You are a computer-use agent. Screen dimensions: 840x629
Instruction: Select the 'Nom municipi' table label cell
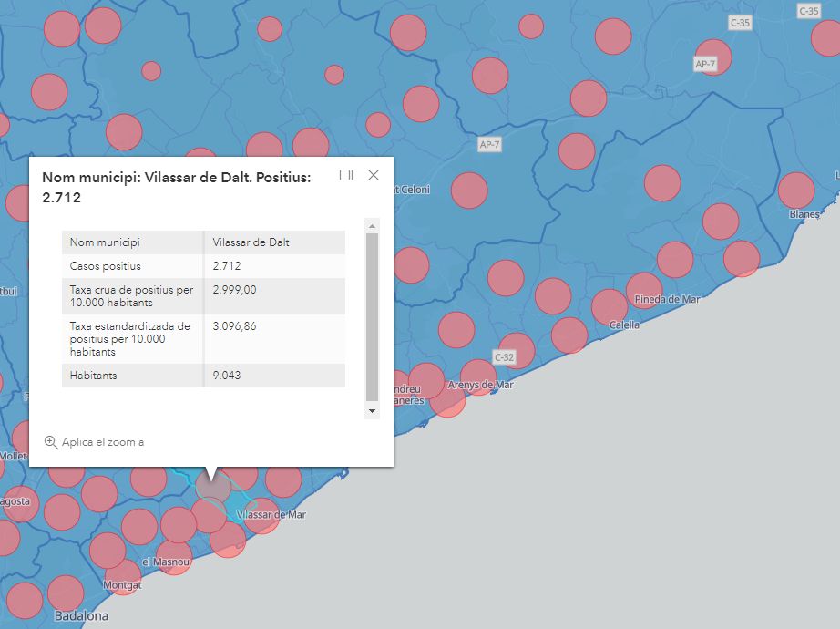coord(132,242)
